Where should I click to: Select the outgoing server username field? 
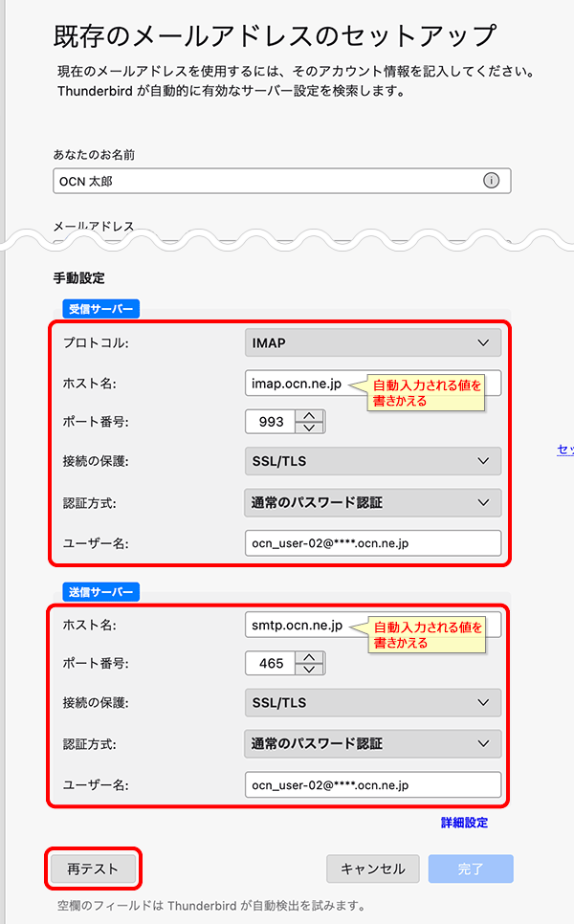coord(373,784)
